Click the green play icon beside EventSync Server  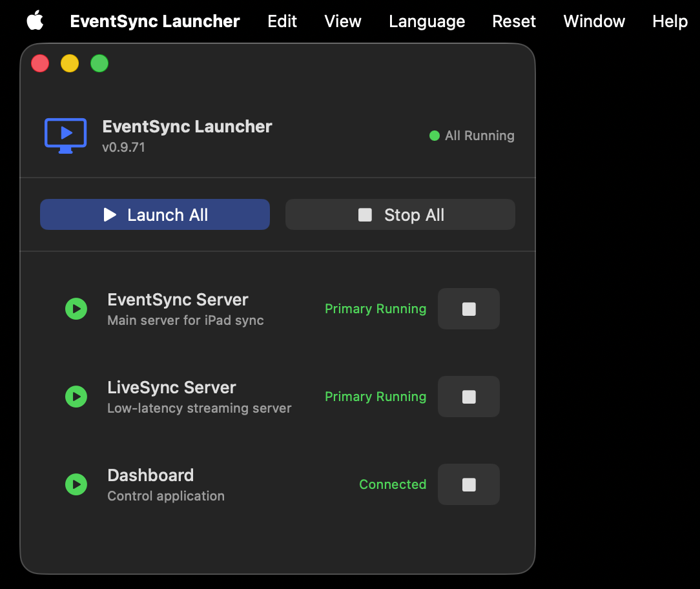click(76, 309)
